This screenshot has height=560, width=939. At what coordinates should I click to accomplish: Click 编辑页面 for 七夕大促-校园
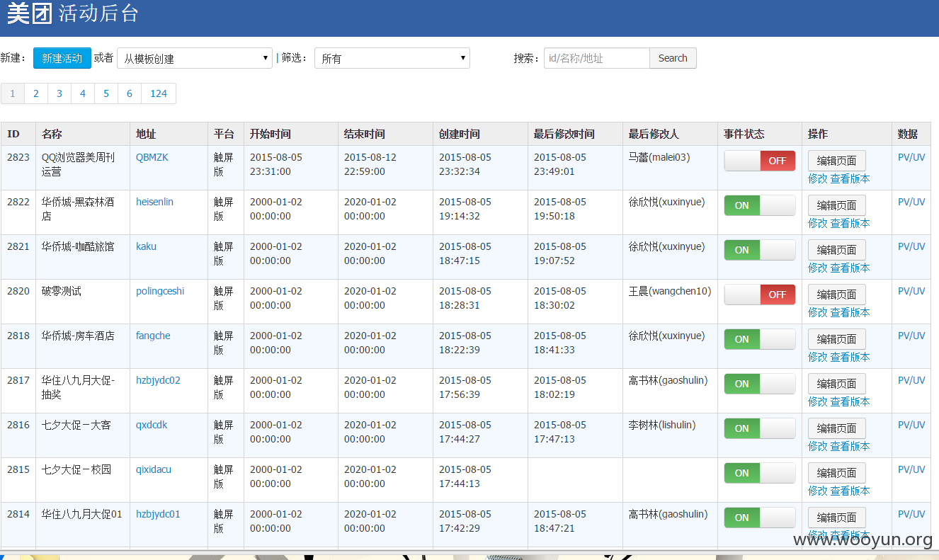tap(837, 473)
